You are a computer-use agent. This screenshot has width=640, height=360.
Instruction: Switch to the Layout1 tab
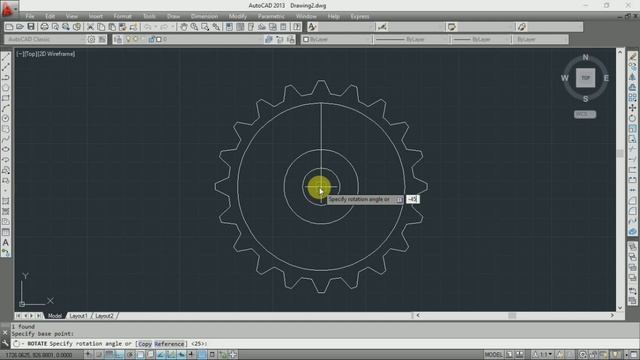(78, 316)
